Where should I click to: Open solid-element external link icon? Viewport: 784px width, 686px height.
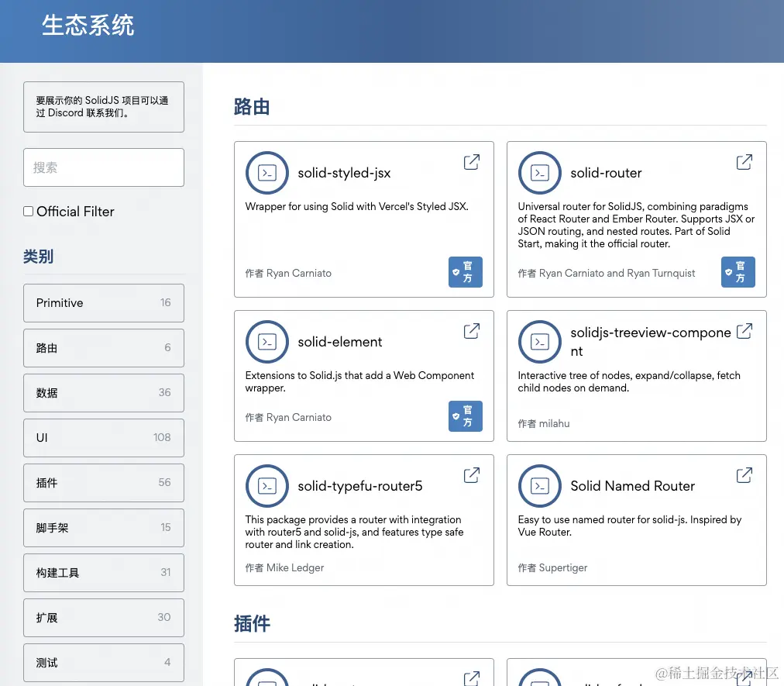pyautogui.click(x=471, y=331)
